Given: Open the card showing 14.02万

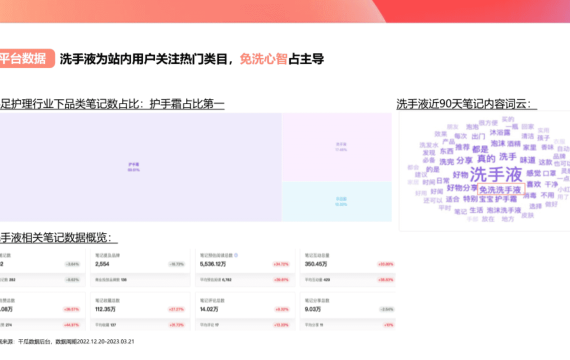Looking at the screenshot, I should point(245,311).
